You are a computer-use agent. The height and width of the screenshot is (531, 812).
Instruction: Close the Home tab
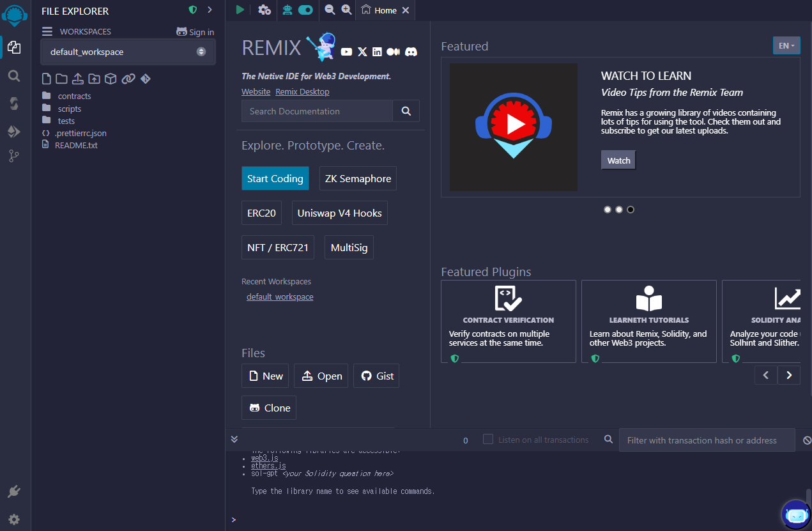click(406, 10)
